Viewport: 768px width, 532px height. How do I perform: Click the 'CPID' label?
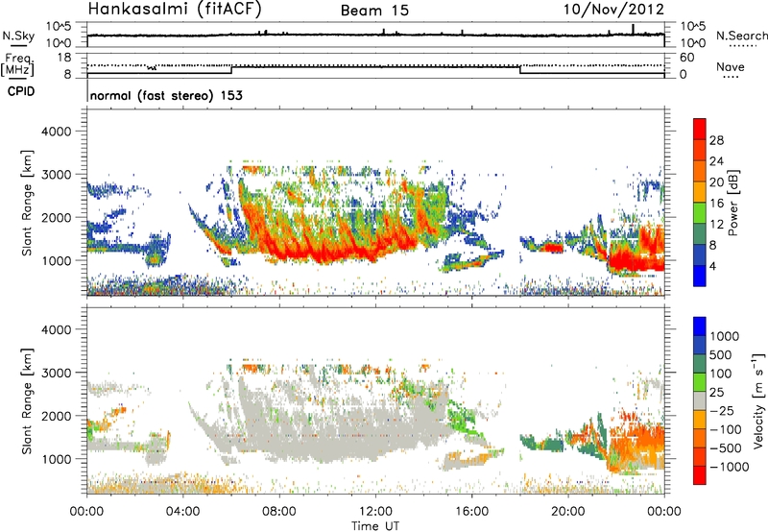21,91
